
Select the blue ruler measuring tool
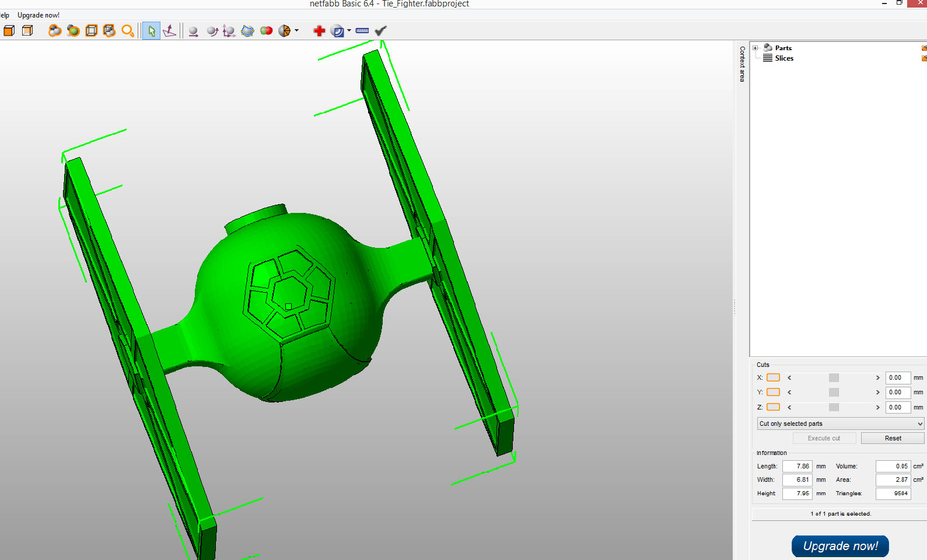362,31
